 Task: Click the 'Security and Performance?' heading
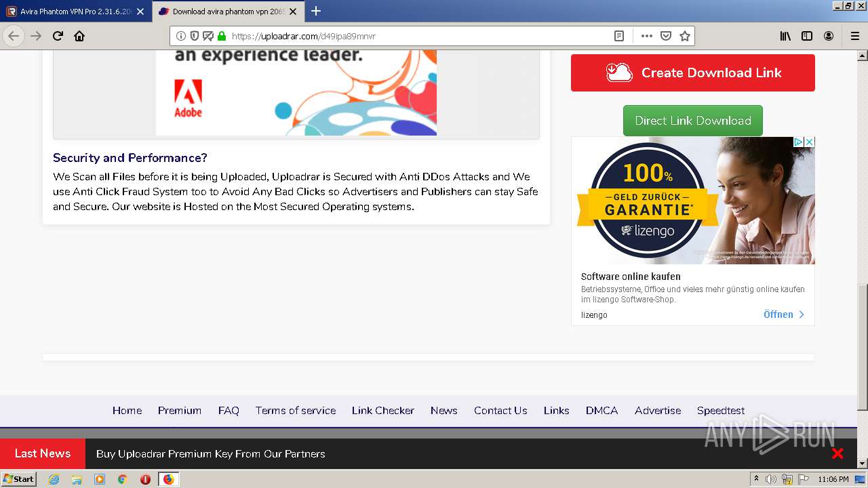[130, 158]
